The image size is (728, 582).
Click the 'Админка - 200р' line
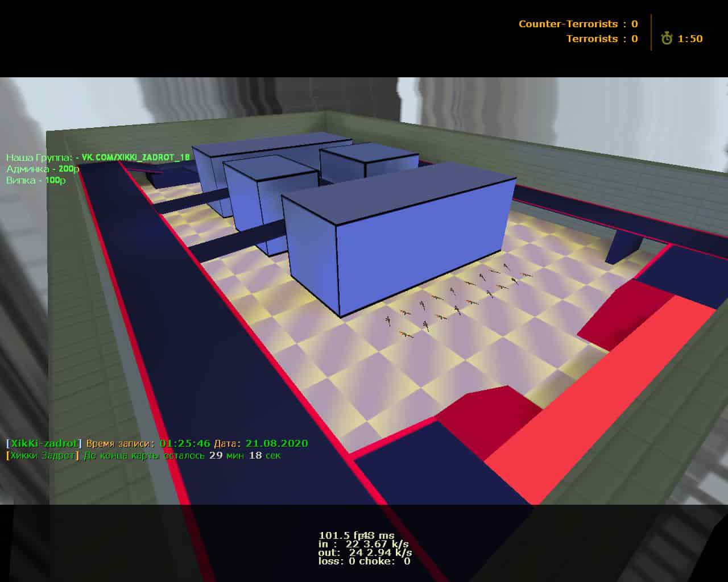point(43,169)
